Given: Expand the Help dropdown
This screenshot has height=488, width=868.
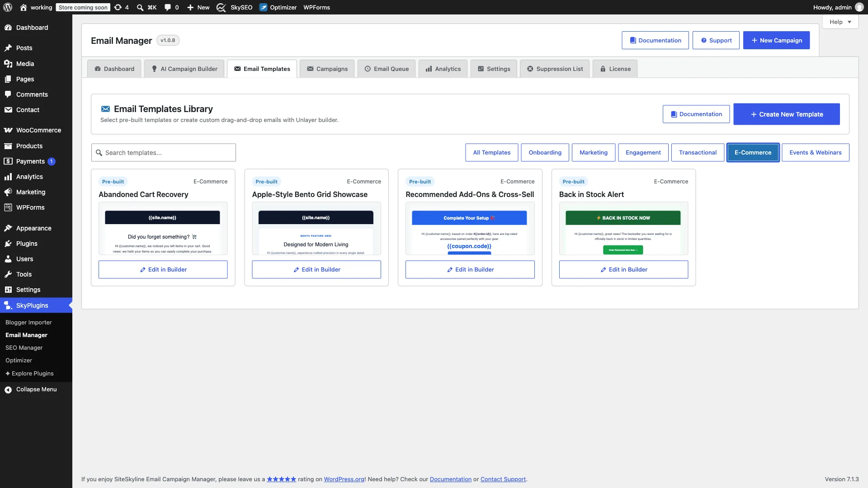Looking at the screenshot, I should [x=840, y=22].
